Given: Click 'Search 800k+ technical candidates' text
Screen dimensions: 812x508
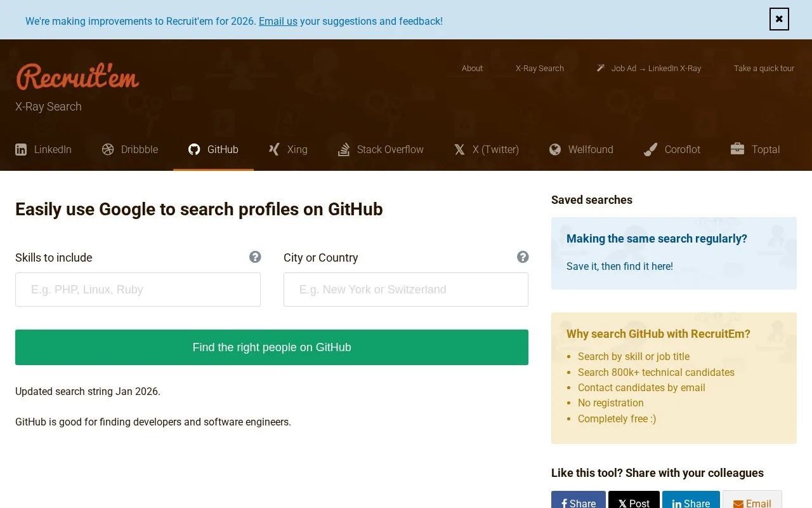Looking at the screenshot, I should point(656,373).
